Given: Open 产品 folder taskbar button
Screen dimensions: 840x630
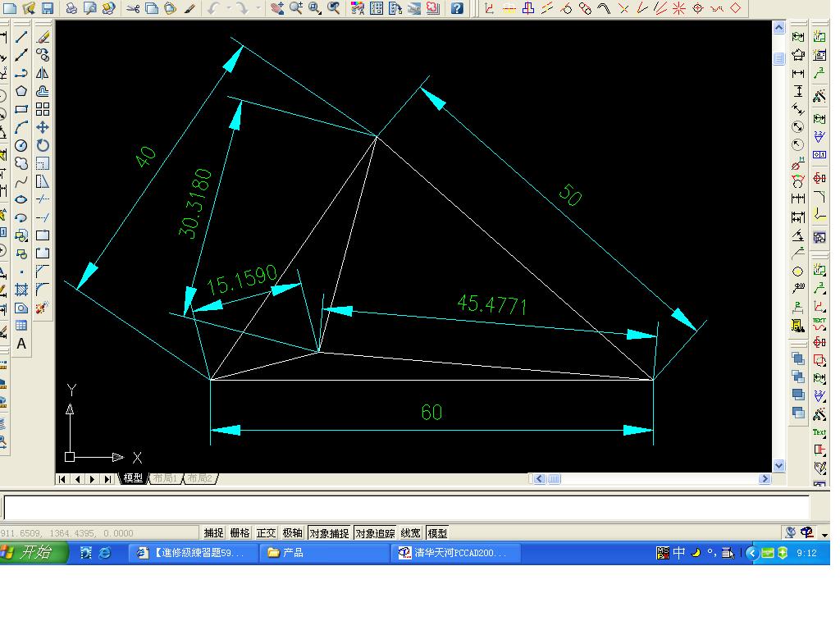Looking at the screenshot, I should (324, 552).
